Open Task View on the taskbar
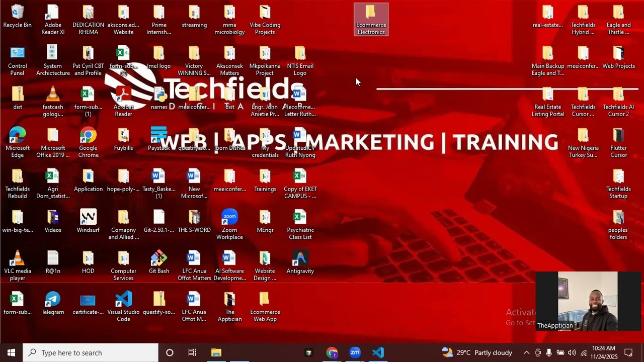 click(192, 352)
